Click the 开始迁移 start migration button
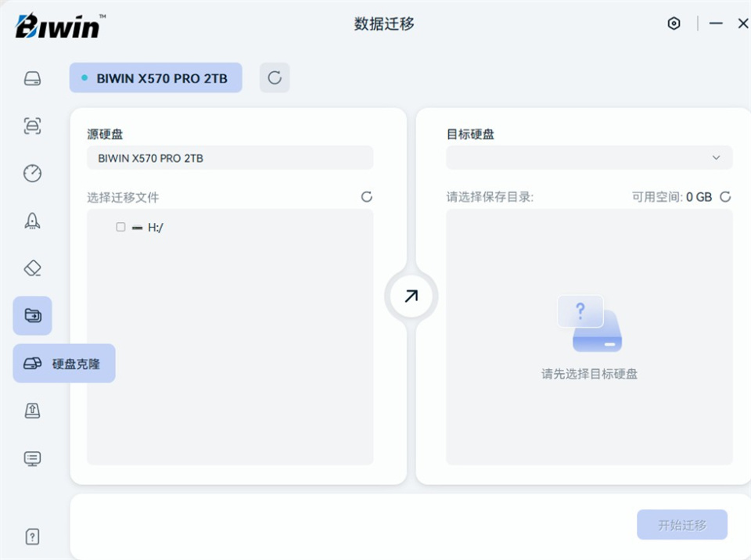Viewport: 751px width, 560px height. click(682, 525)
